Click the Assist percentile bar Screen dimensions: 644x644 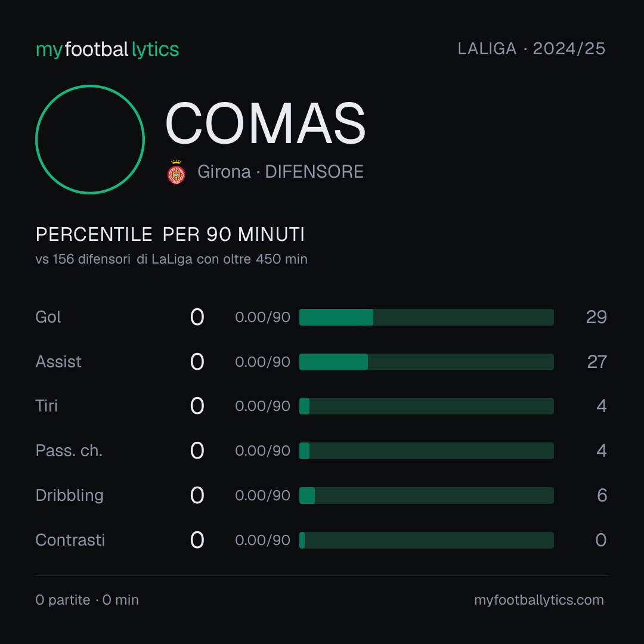click(426, 362)
